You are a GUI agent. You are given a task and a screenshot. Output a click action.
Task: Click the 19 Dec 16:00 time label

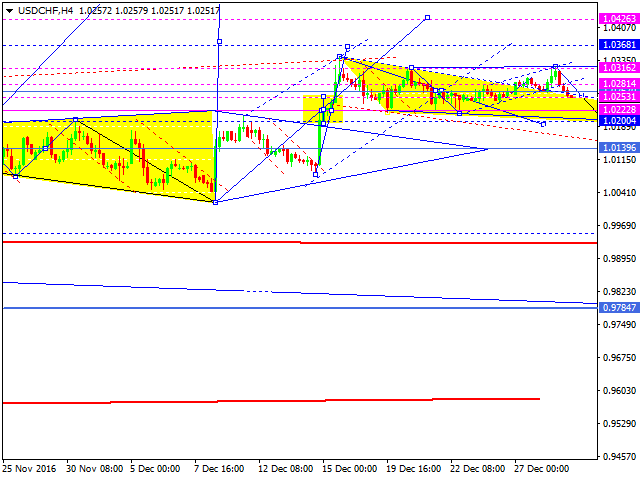tap(413, 469)
